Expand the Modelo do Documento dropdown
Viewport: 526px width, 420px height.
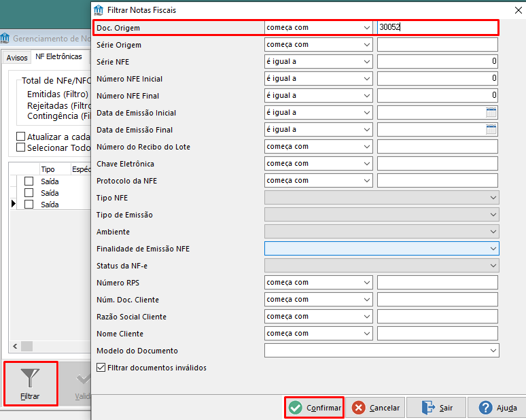(493, 351)
